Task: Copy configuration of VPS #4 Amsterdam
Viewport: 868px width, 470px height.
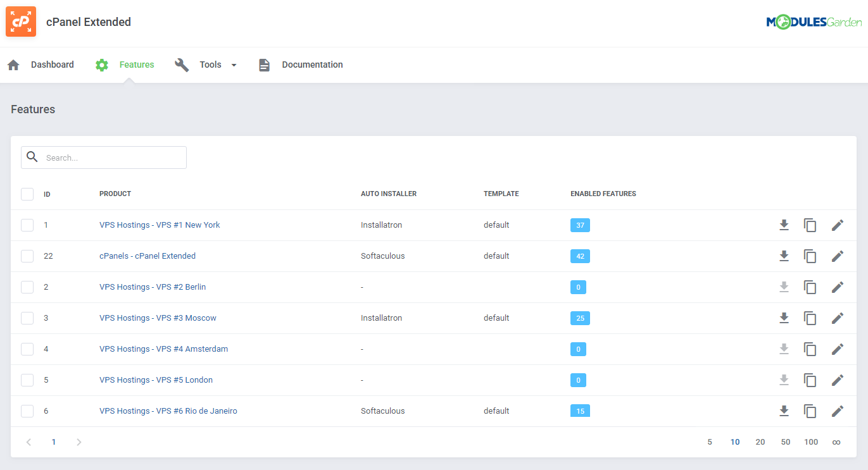Action: 810,349
